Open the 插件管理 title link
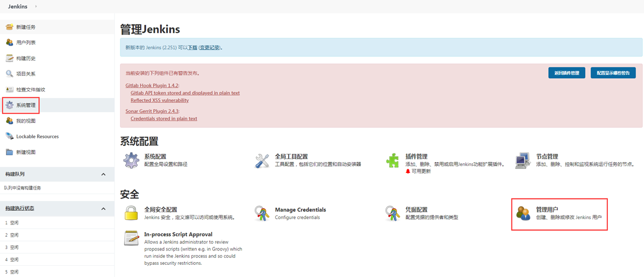The width and height of the screenshot is (644, 277). [x=416, y=157]
